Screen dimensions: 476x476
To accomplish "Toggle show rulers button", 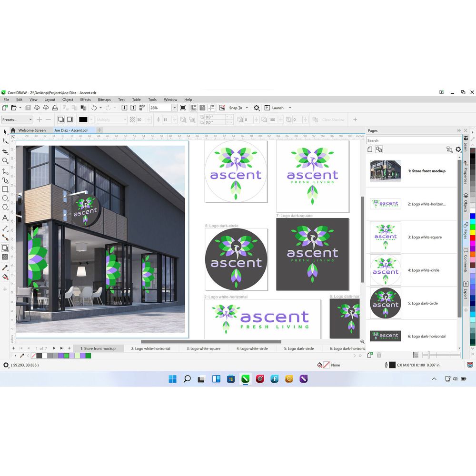I will 193,108.
